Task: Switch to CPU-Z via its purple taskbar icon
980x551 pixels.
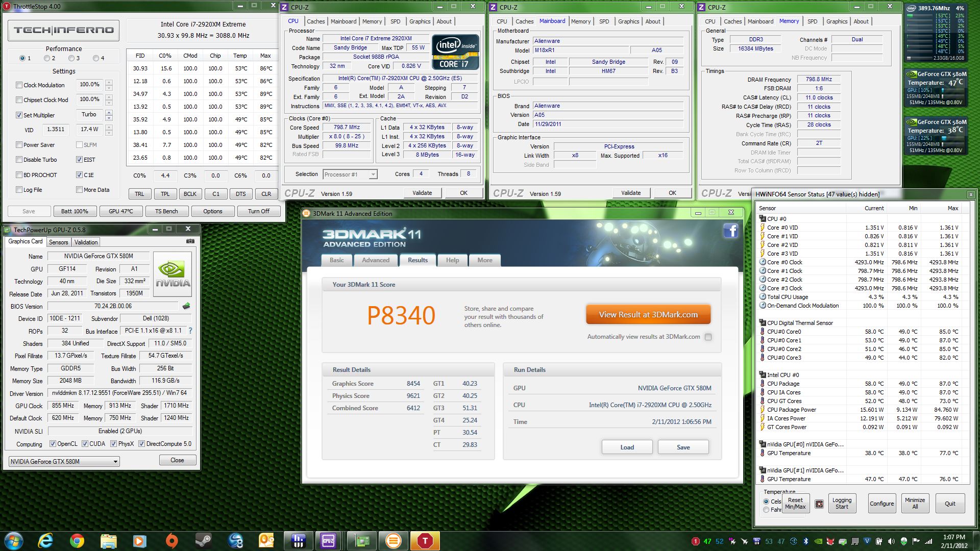Action: 328,541
